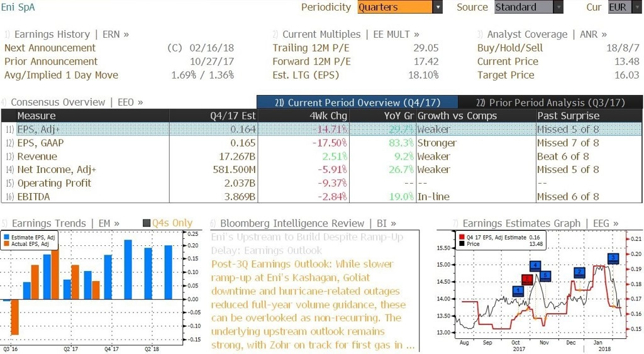Select the EPS, GAAP row
The image size is (644, 354).
coord(321,143)
